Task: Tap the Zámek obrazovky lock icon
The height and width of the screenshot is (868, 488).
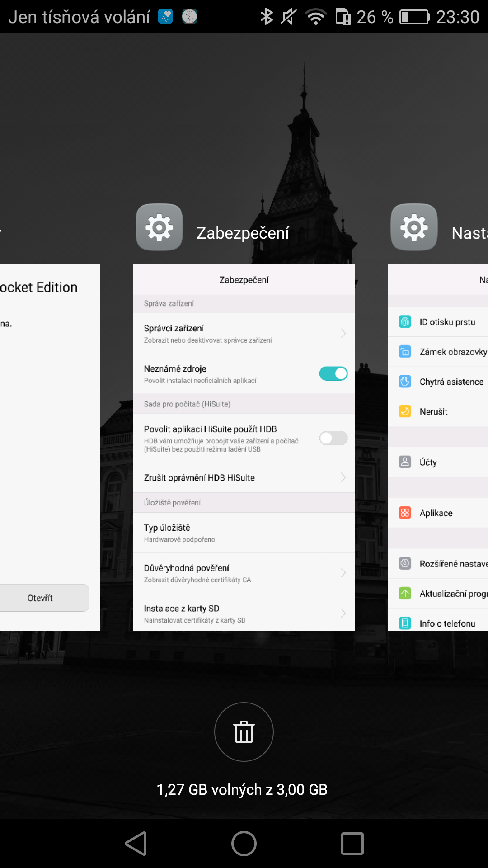Action: 405,352
